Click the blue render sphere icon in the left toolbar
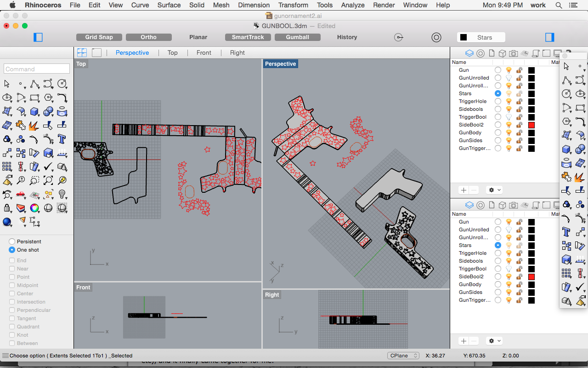 click(7, 222)
